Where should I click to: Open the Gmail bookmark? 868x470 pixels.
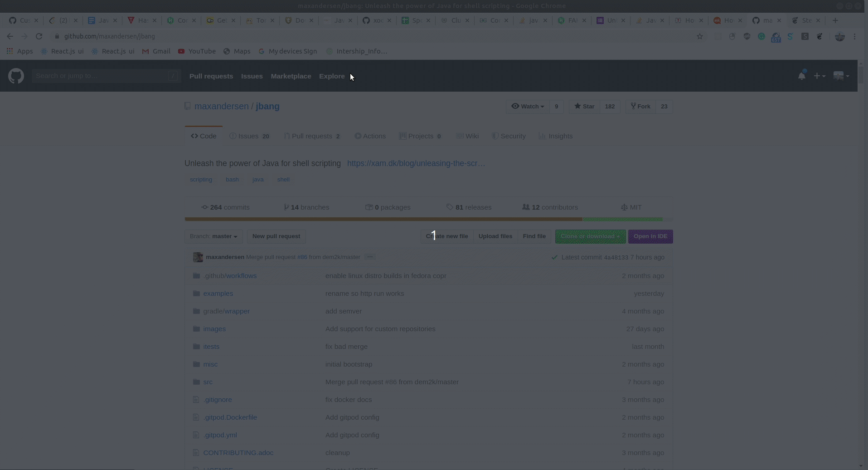point(156,51)
